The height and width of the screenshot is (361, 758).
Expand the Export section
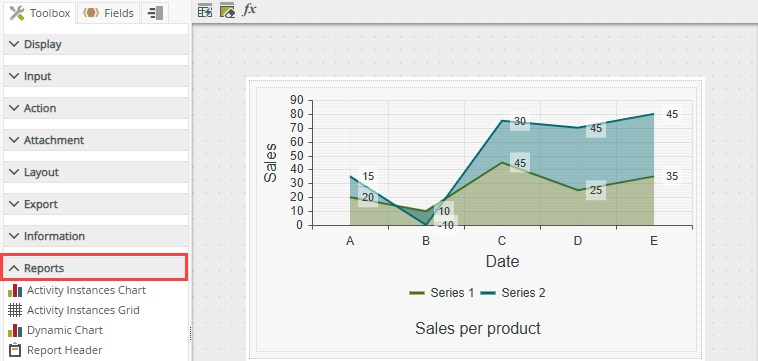pos(96,204)
